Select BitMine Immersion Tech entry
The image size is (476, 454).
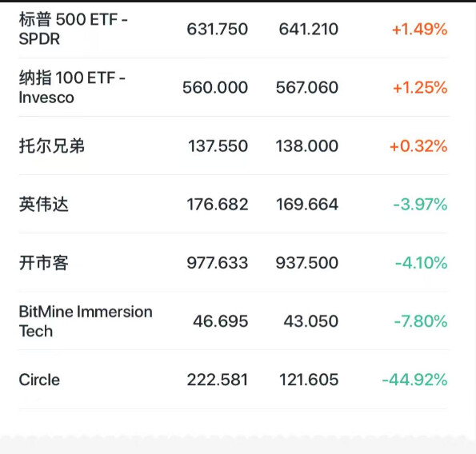pyautogui.click(x=233, y=321)
